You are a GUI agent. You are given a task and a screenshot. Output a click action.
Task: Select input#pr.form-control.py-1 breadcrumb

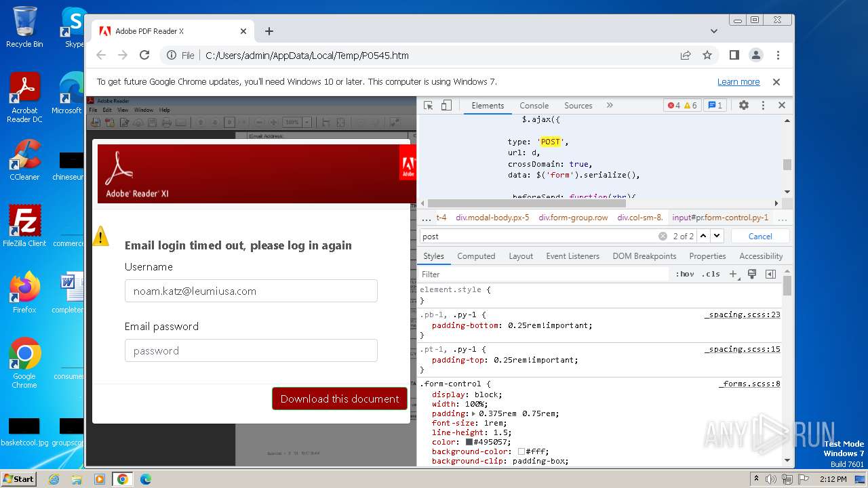[720, 218]
